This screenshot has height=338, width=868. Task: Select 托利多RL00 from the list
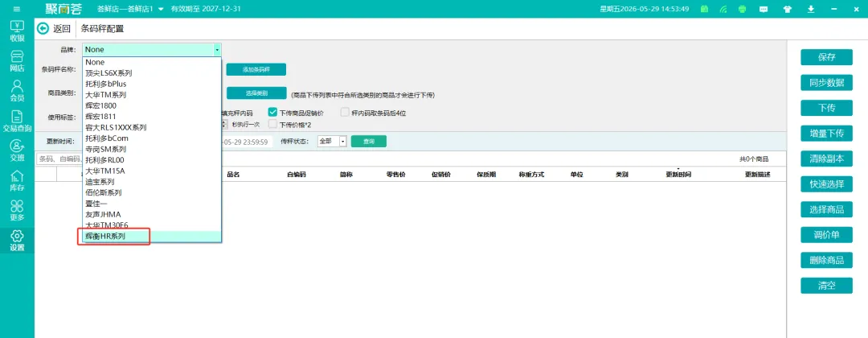click(x=152, y=159)
